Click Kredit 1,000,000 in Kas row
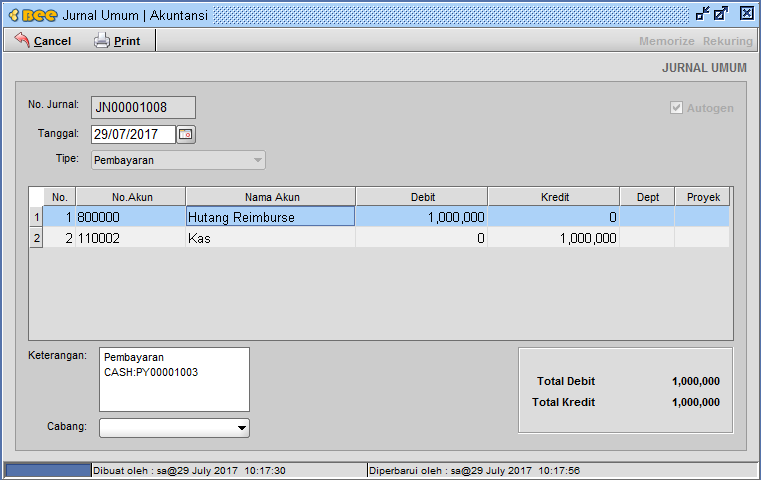Image resolution: width=761 pixels, height=480 pixels. coord(553,238)
